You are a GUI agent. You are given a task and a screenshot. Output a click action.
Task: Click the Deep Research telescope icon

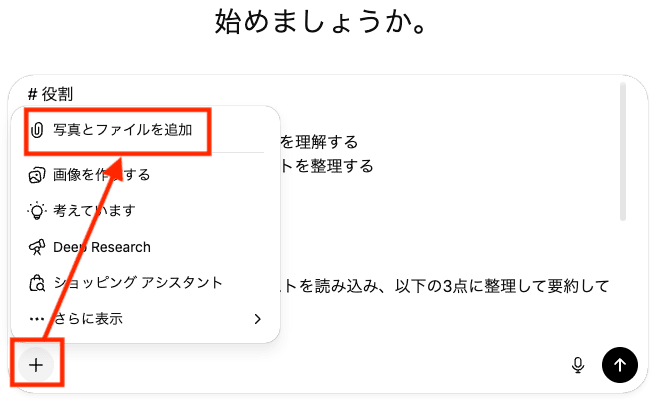37,247
